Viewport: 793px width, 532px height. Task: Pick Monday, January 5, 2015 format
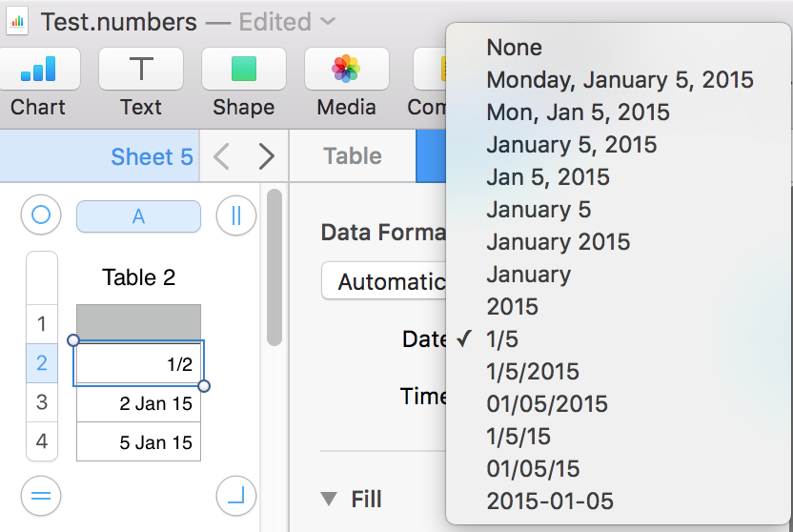point(620,80)
